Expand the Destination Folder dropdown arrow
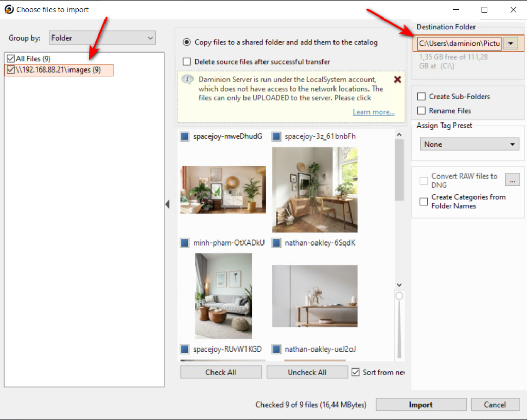 tap(510, 44)
